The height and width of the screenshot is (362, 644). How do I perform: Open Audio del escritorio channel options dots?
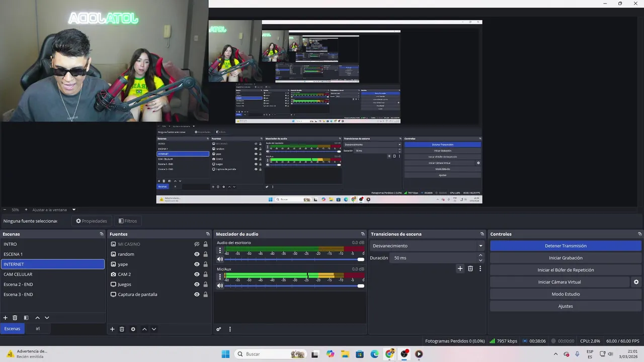pos(220,250)
